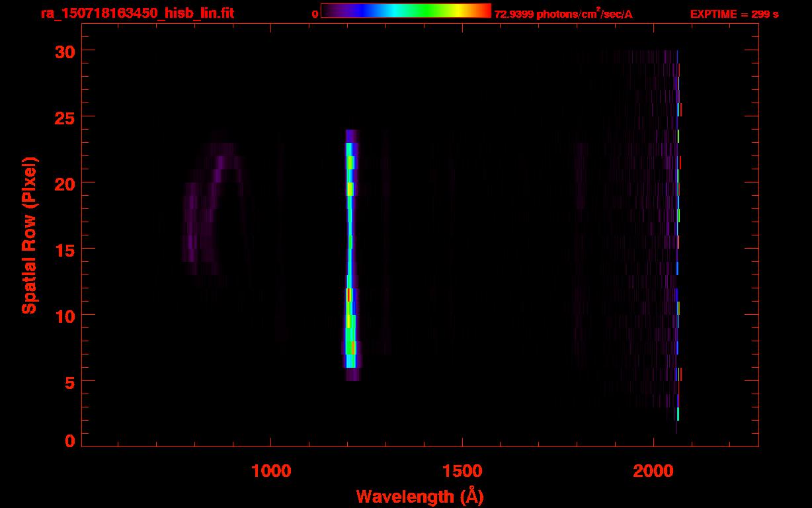This screenshot has height=508, width=812.
Task: Click the EXPTIME = 299 s text
Action: (734, 14)
